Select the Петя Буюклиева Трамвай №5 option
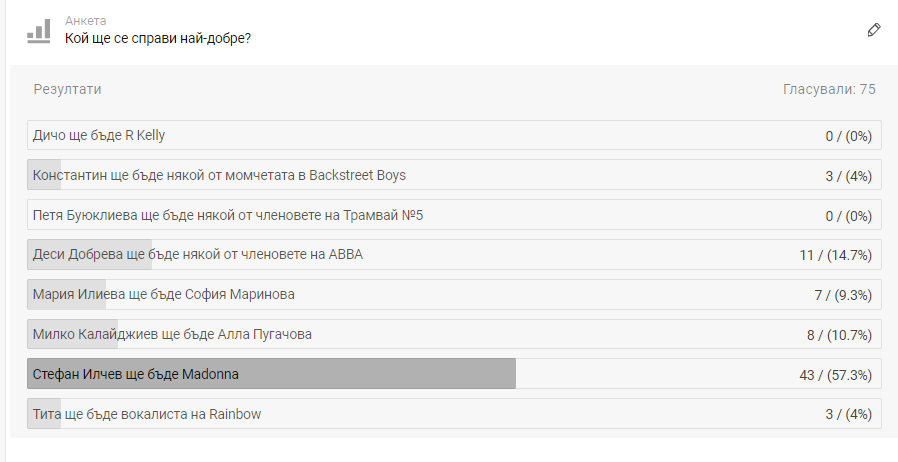This screenshot has width=898, height=462. pos(454,215)
